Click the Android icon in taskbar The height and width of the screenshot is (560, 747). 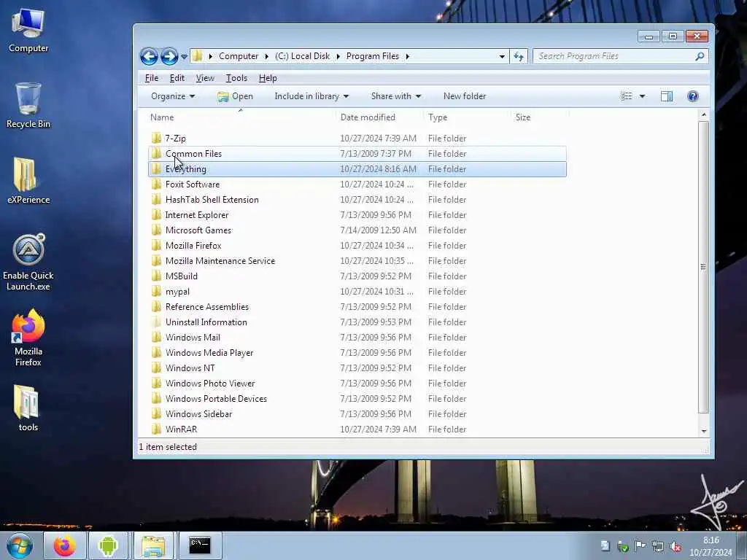pyautogui.click(x=108, y=545)
